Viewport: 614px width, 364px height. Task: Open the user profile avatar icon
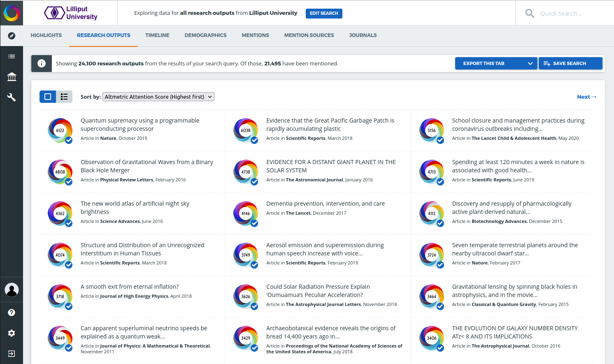point(12,290)
